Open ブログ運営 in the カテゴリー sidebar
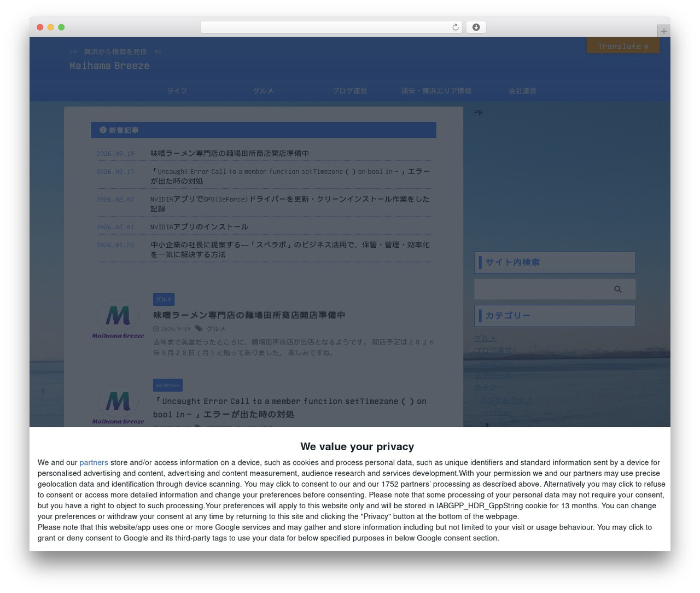This screenshot has width=700, height=593. click(x=493, y=351)
